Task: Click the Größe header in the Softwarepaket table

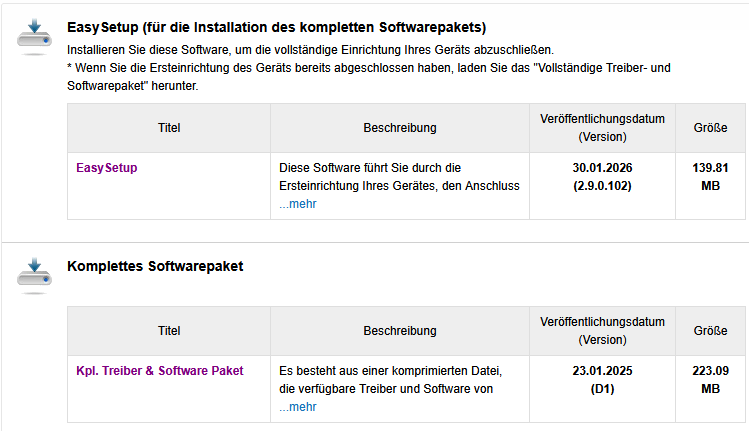Action: [710, 331]
